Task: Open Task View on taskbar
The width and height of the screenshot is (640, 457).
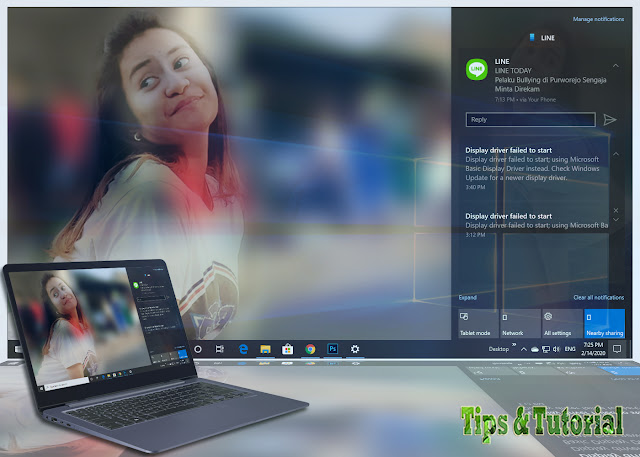Action: [220, 349]
